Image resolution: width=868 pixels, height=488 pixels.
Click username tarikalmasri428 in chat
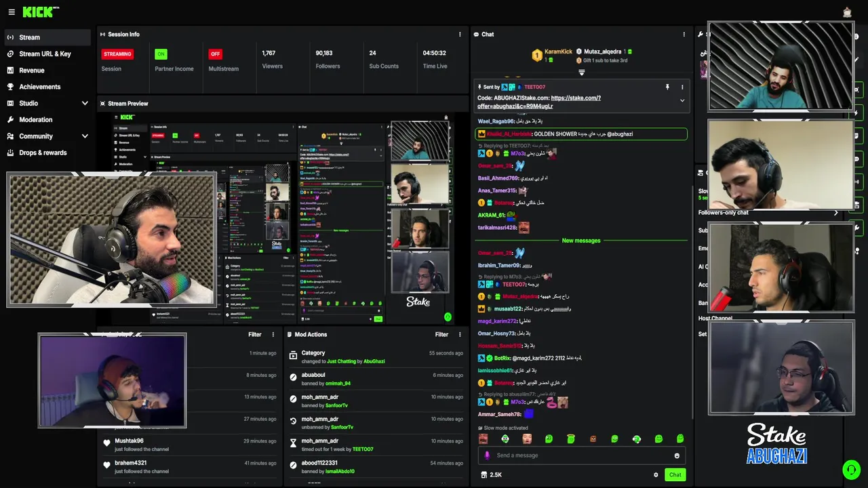497,228
